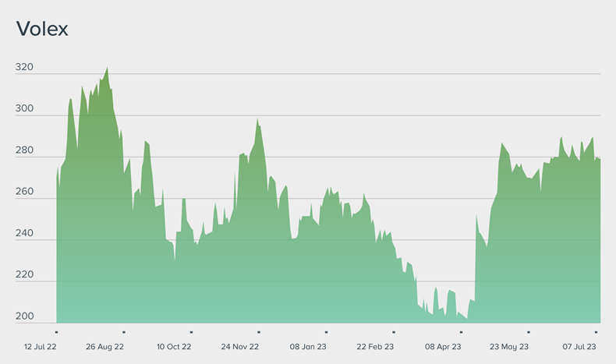Click the late November 2022 price peak
616x364 pixels.
tap(257, 119)
